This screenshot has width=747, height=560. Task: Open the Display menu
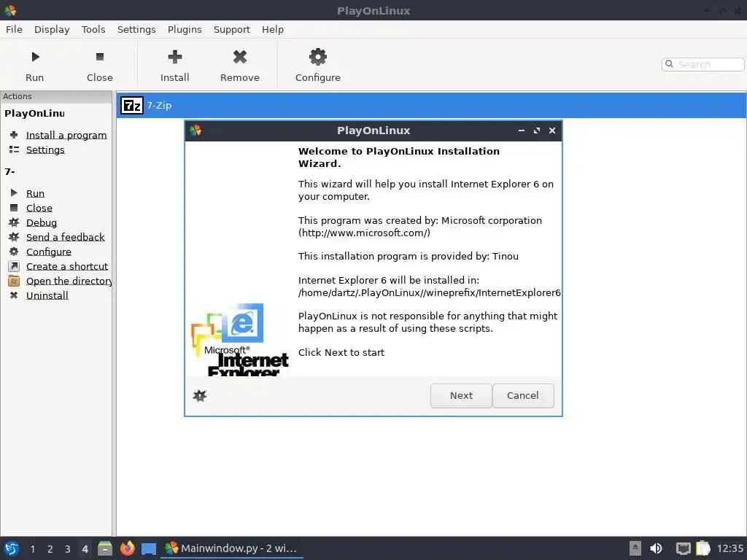click(52, 29)
